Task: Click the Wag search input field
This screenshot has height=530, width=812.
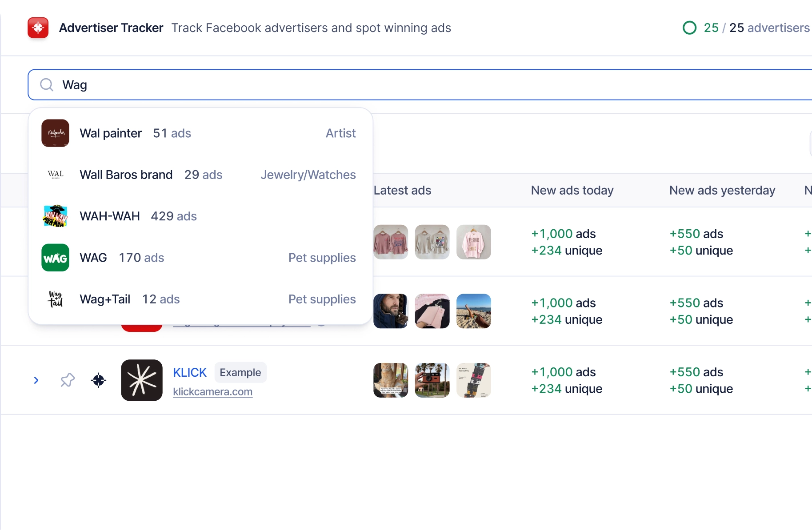Action: pos(420,85)
